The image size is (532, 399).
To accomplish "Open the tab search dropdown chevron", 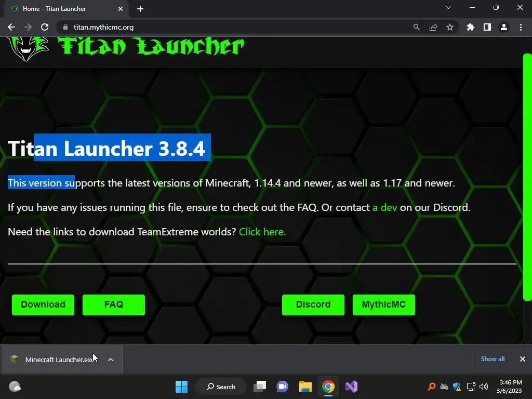I will point(448,7).
